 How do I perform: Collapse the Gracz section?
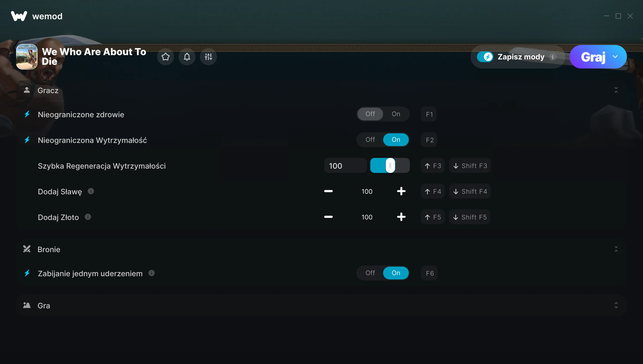616,90
